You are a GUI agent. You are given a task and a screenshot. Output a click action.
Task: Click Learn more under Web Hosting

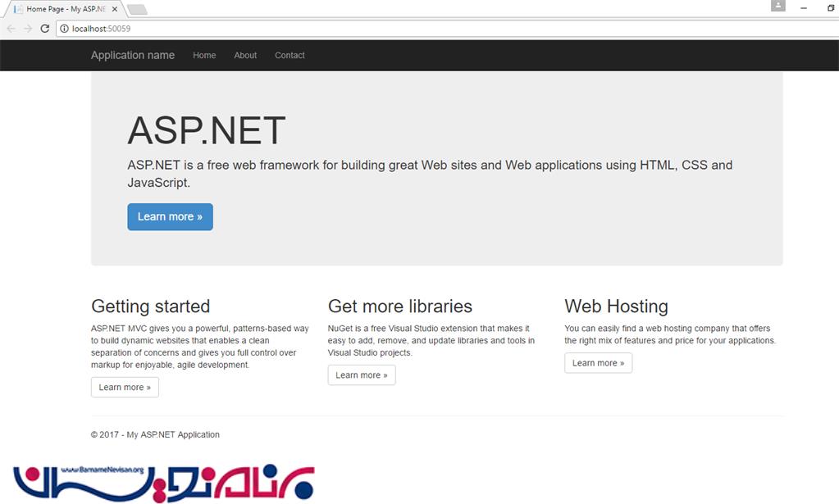tap(598, 363)
